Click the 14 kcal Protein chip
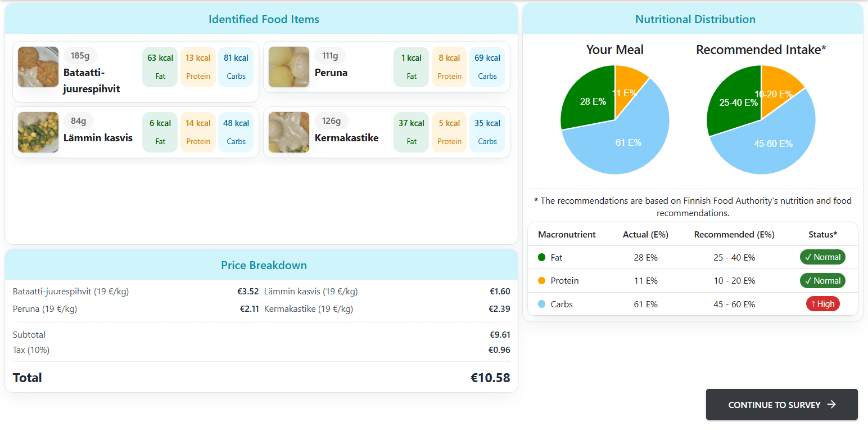The width and height of the screenshot is (868, 430). (x=198, y=132)
